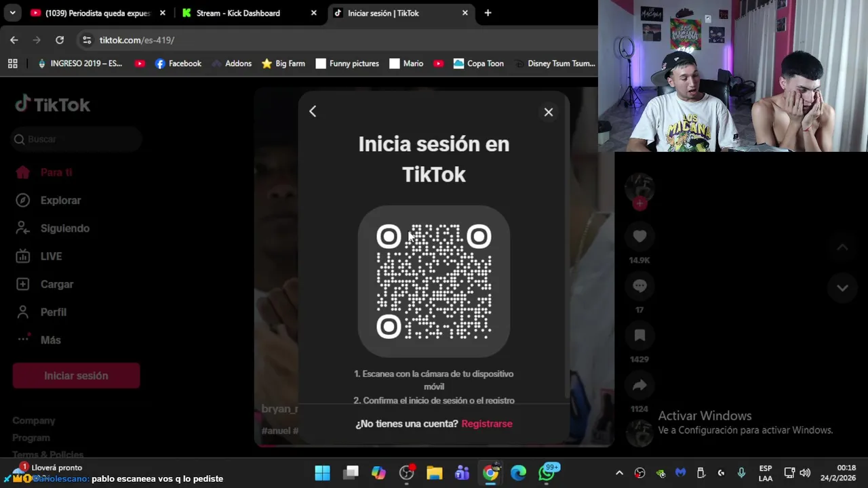Image resolution: width=868 pixels, height=488 pixels.
Task: Like the video with heart icon
Action: point(639,237)
